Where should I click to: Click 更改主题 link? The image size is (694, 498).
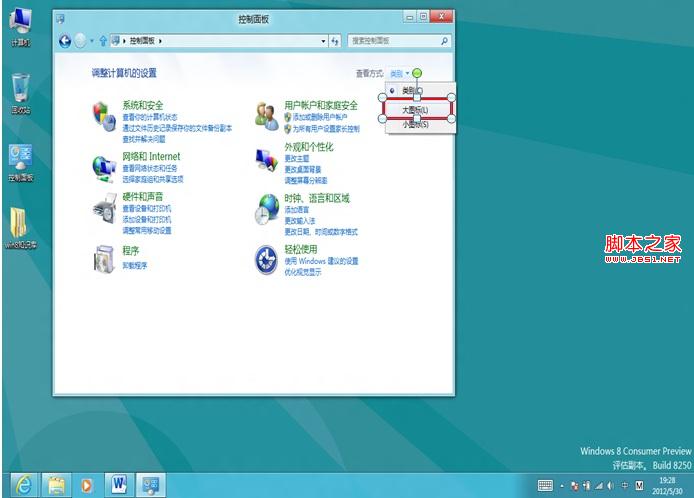[x=297, y=158]
